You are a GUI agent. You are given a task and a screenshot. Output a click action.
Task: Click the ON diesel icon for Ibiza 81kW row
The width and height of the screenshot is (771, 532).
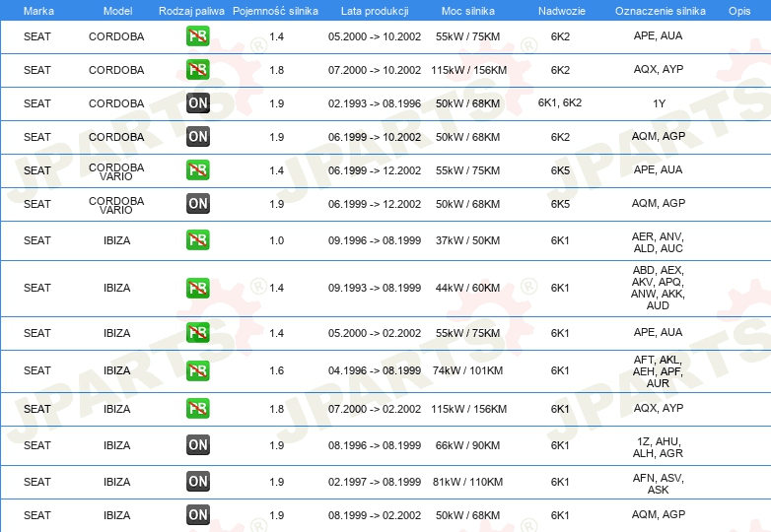[197, 482]
